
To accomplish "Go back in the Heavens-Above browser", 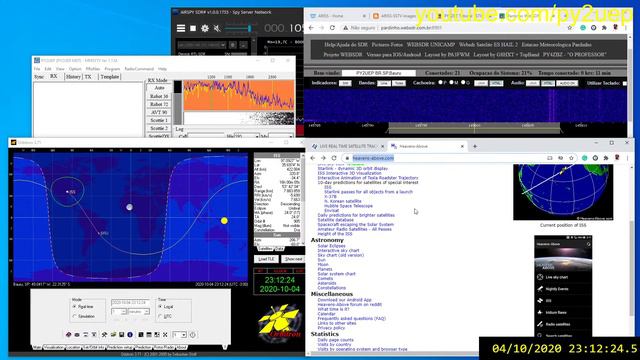I will (313, 158).
